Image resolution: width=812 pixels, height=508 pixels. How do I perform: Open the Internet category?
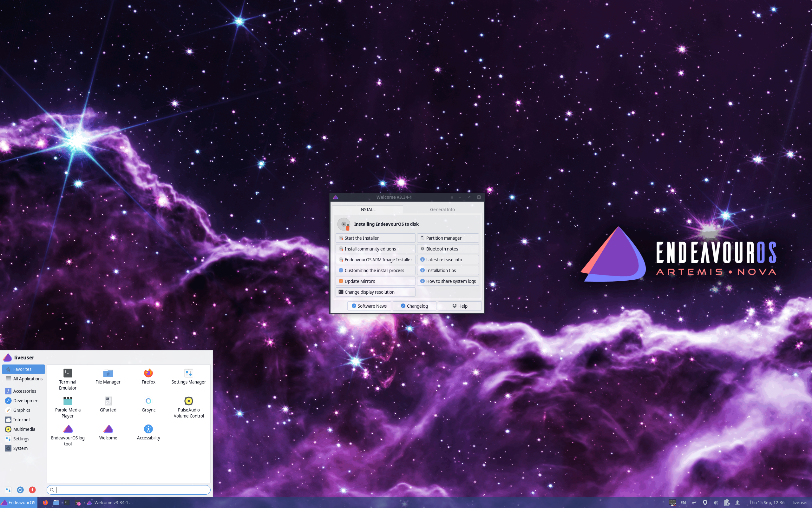pyautogui.click(x=23, y=420)
